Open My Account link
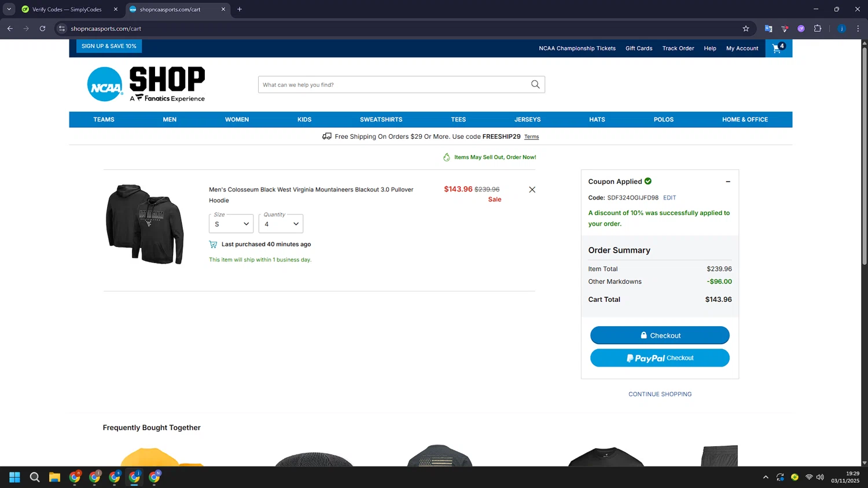The height and width of the screenshot is (488, 868). 742,49
